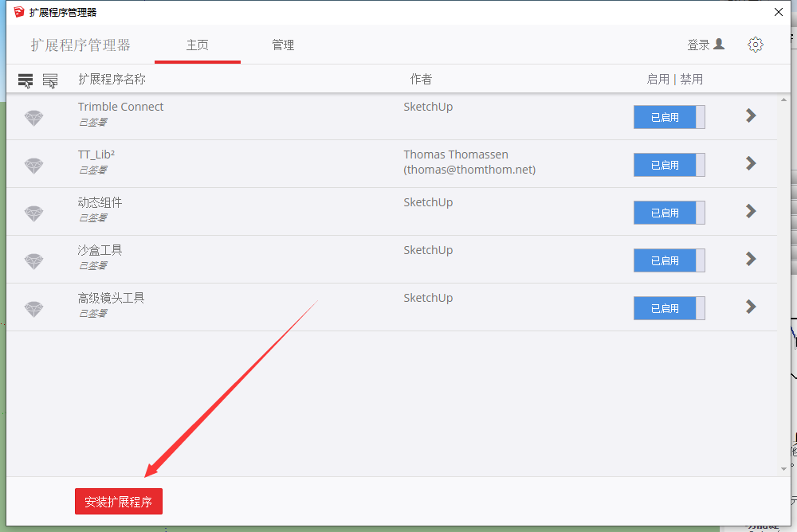The width and height of the screenshot is (797, 532).
Task: Show details for 动态组件 via chevron
Action: [751, 211]
